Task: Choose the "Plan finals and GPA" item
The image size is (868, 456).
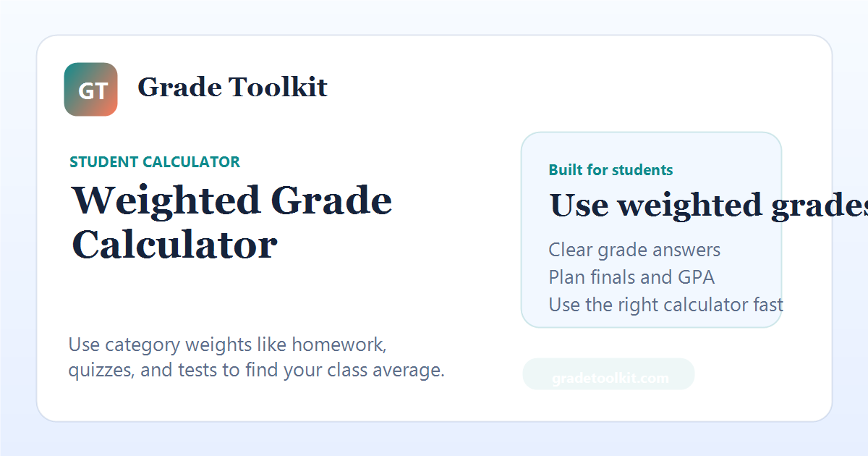Action: pos(631,277)
